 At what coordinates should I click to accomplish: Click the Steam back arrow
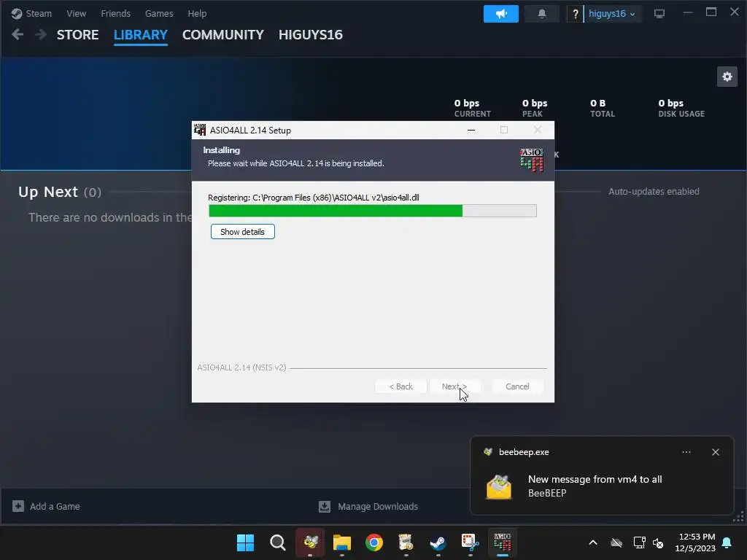pos(18,34)
